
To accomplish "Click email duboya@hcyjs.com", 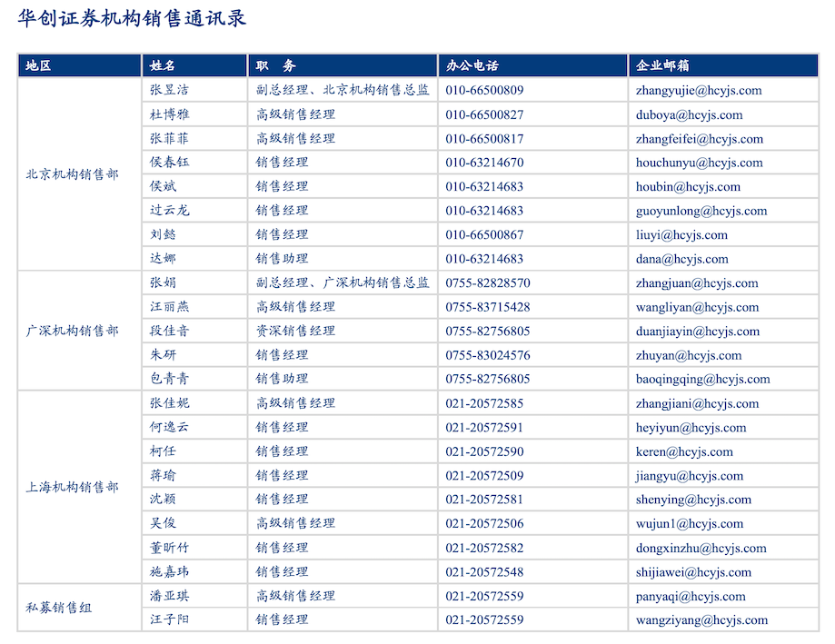I will click(689, 115).
